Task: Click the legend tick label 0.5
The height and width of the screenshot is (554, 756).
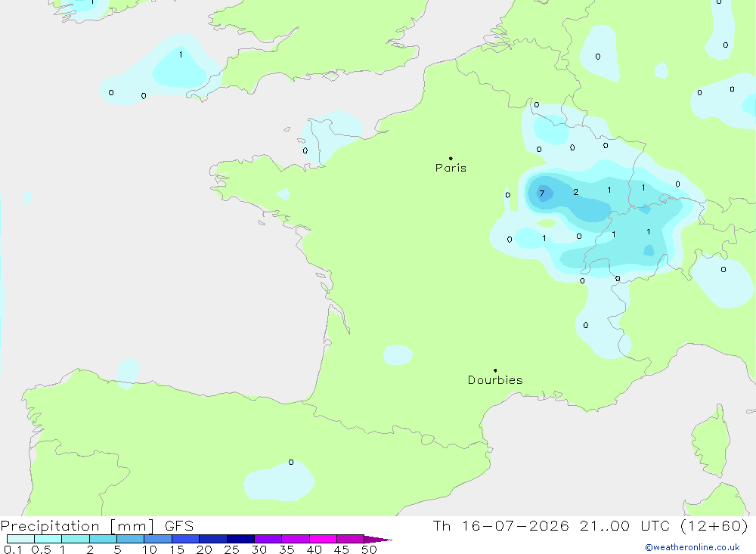Action: coord(41,549)
